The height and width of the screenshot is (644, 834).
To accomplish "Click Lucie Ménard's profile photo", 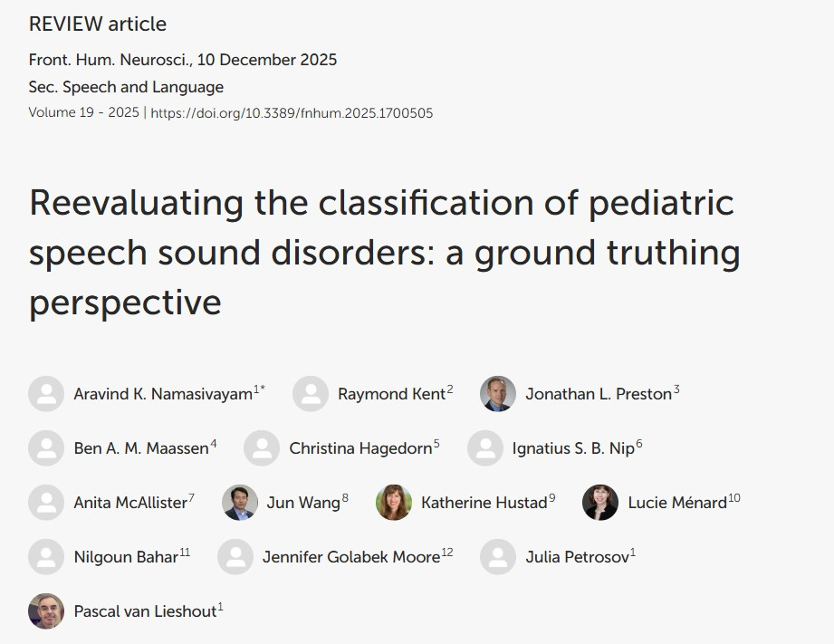I will 600,503.
